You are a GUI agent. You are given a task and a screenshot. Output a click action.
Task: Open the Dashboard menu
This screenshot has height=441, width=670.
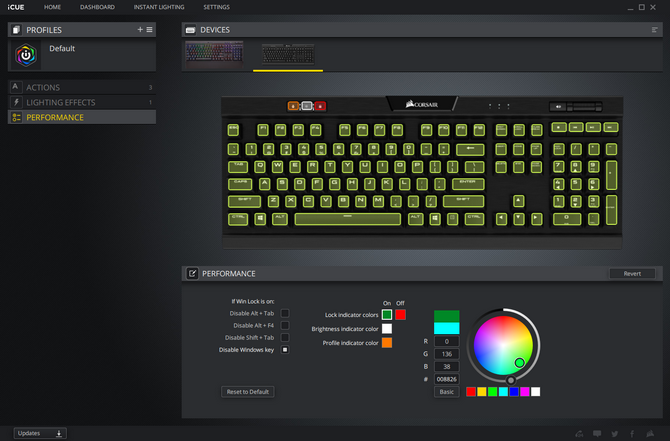tap(97, 7)
